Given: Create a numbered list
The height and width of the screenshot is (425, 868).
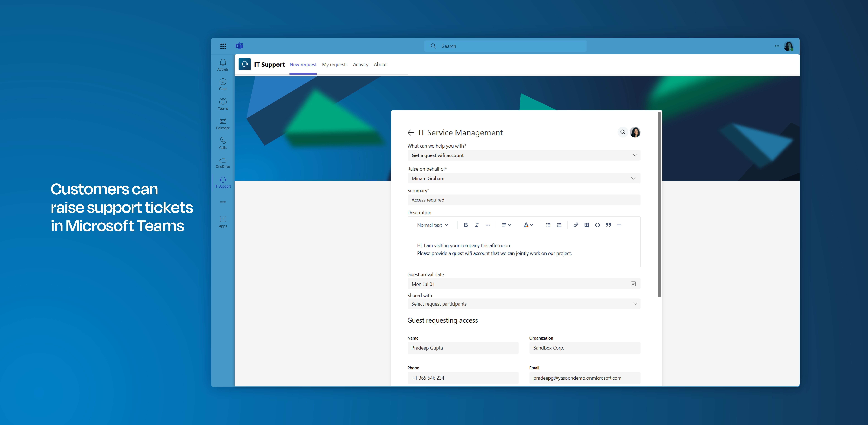Looking at the screenshot, I should [559, 225].
